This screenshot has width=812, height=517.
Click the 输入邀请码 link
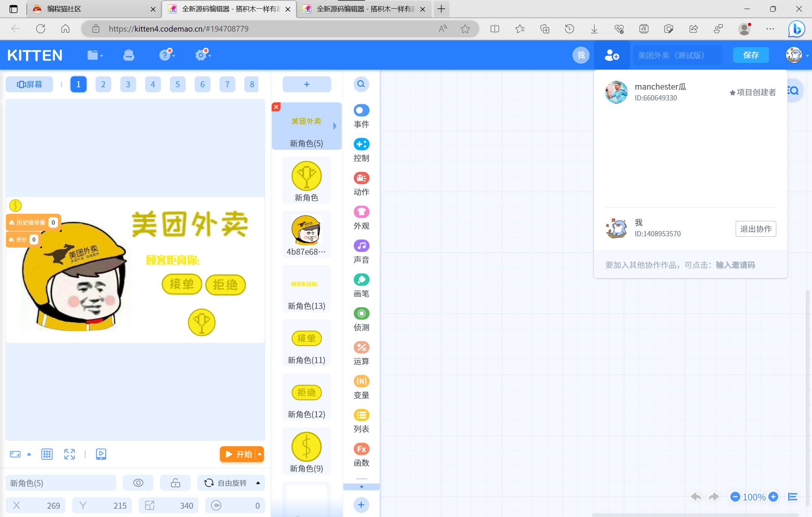coord(735,265)
